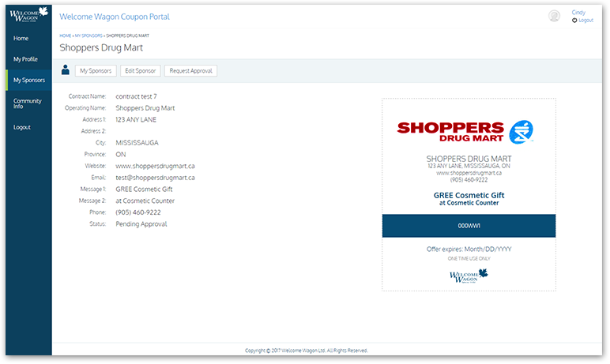Click the Logout link in top right
The height and width of the screenshot is (364, 610).
point(586,21)
